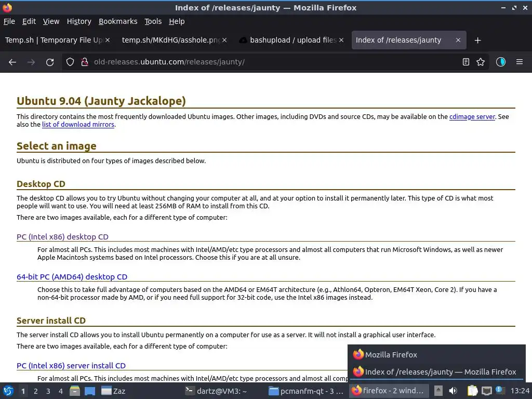Click the Desktop CD heading
Viewport: 532px width, 399px height.
[41, 184]
